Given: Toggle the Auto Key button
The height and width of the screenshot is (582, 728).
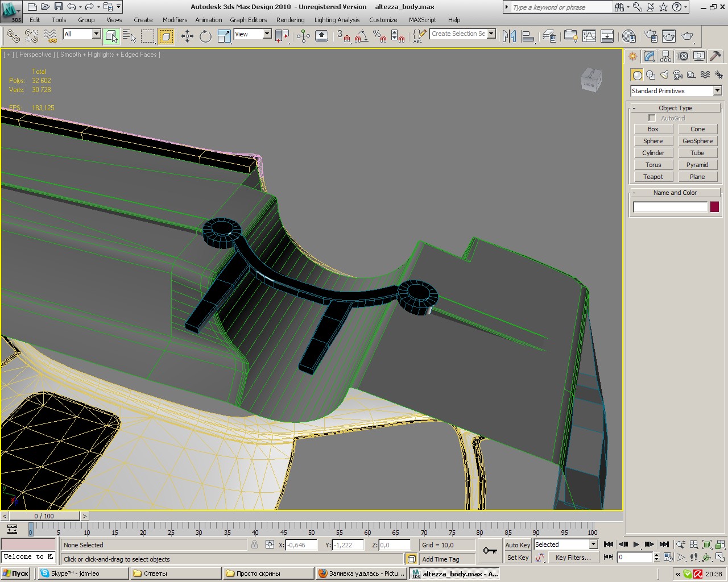Looking at the screenshot, I should (x=518, y=544).
